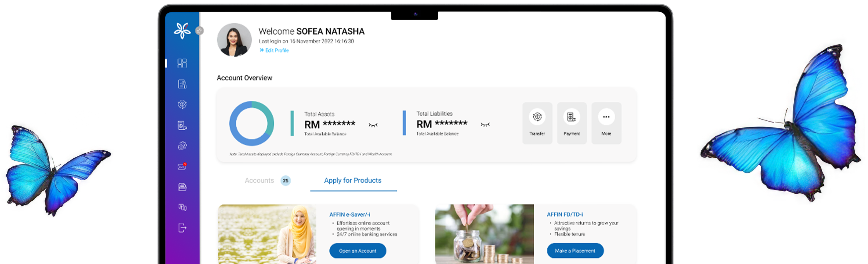Open the account statement sidebar icon
This screenshot has height=264, width=868.
182,84
